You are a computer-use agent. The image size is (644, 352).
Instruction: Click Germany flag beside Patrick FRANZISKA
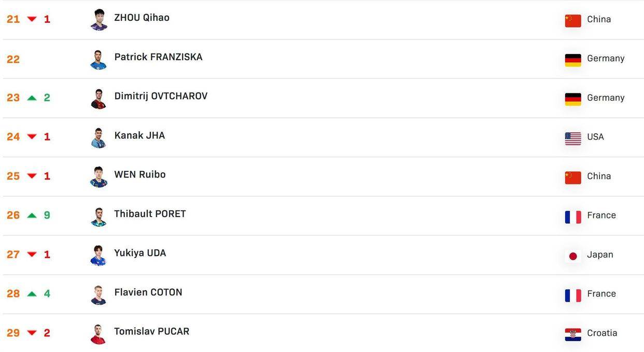(573, 60)
